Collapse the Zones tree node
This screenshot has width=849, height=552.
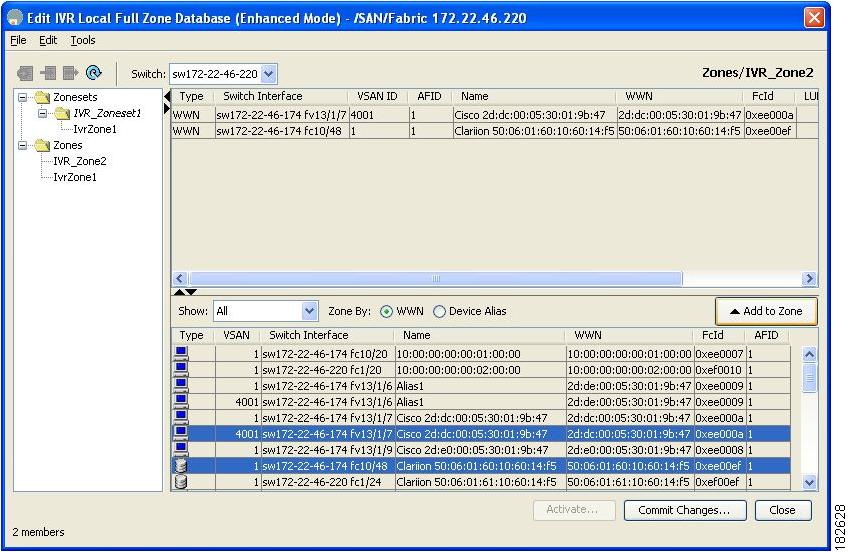pos(24,145)
